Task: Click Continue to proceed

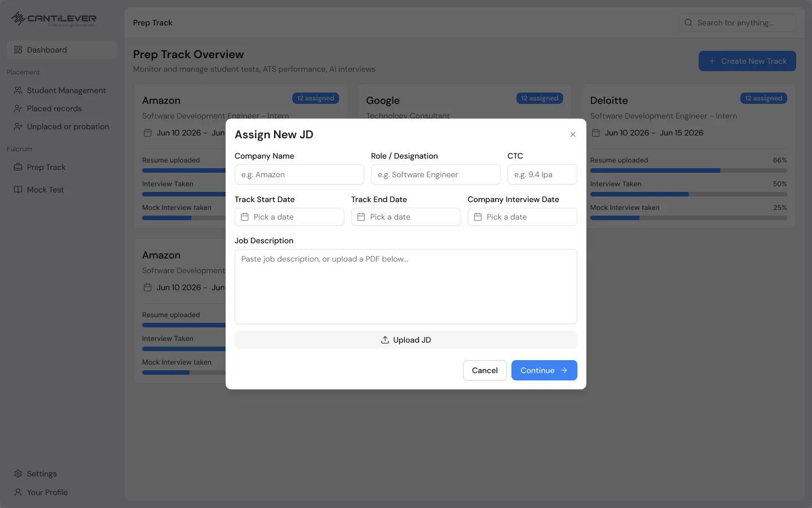Action: tap(544, 370)
